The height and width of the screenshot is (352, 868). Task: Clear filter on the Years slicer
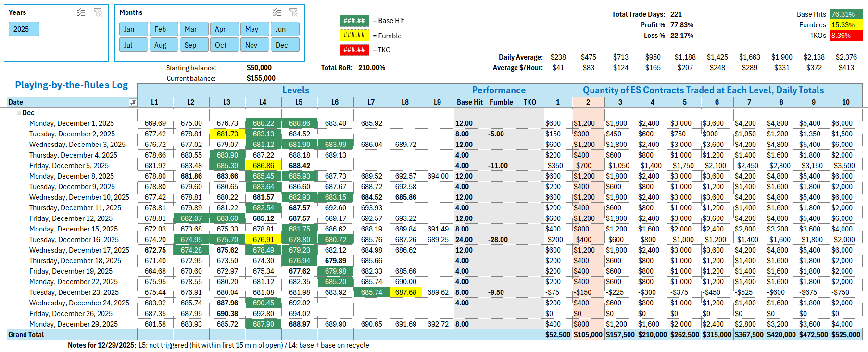[x=98, y=12]
